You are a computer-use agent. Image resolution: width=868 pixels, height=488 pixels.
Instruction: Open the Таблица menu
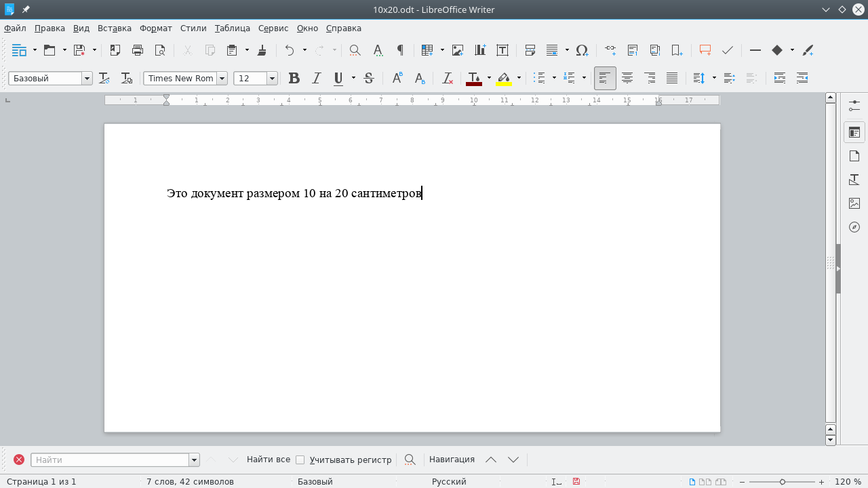pos(233,28)
